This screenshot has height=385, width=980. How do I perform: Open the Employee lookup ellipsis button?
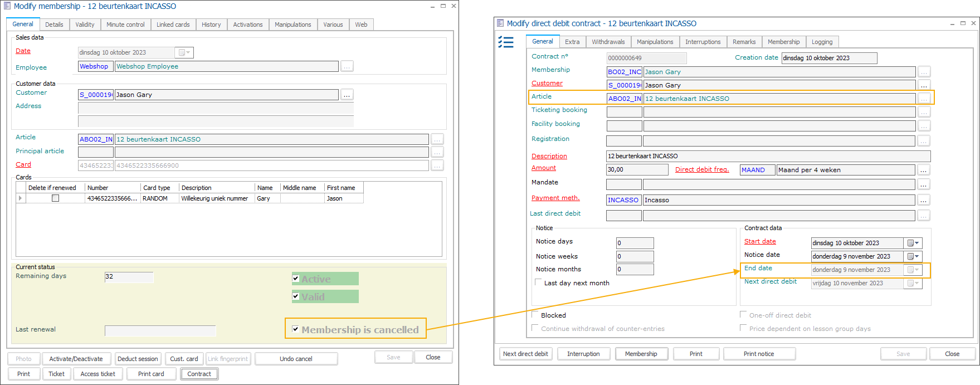[x=347, y=67]
